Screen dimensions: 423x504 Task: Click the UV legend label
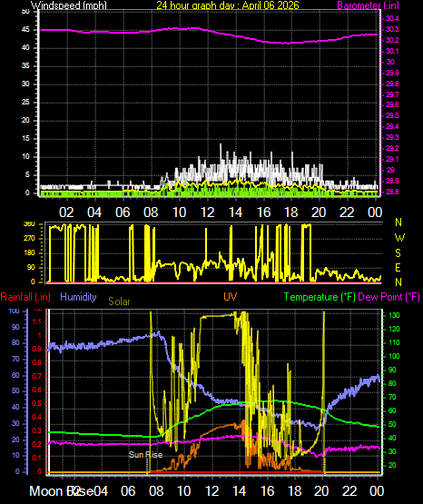(231, 296)
